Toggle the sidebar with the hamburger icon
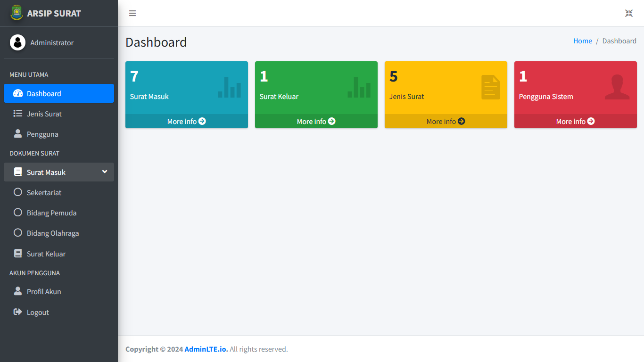This screenshot has height=362, width=644. [132, 13]
